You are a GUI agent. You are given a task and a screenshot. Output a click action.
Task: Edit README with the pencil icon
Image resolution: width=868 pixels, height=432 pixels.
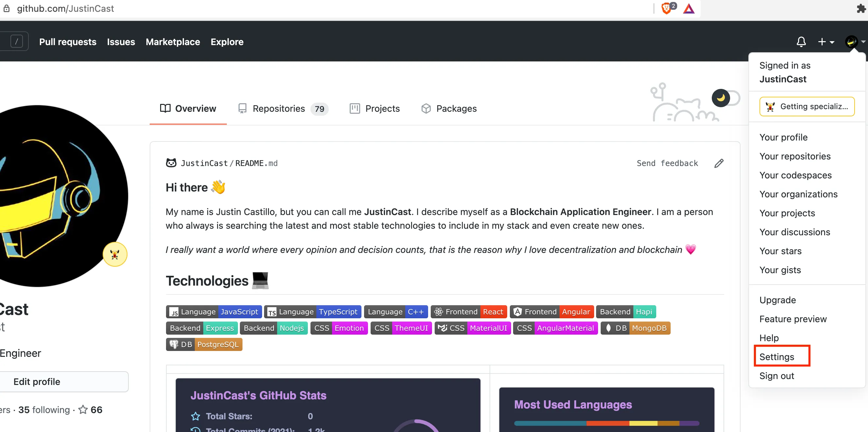(719, 163)
